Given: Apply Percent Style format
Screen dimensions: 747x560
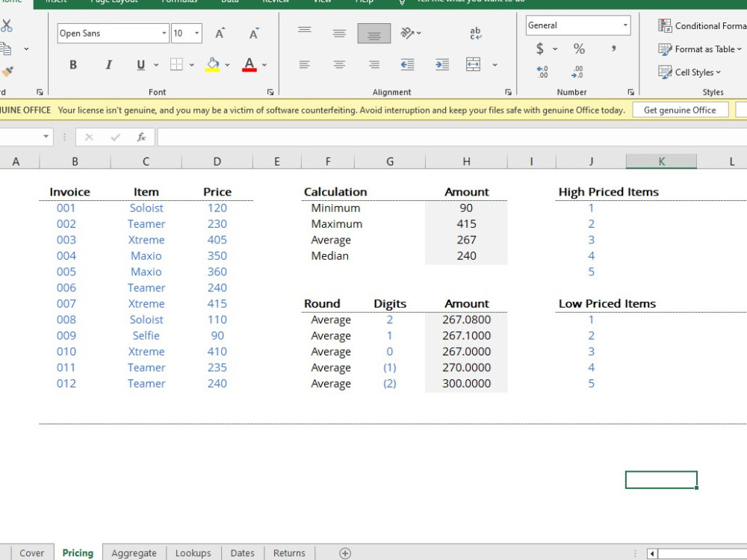Looking at the screenshot, I should [x=579, y=49].
